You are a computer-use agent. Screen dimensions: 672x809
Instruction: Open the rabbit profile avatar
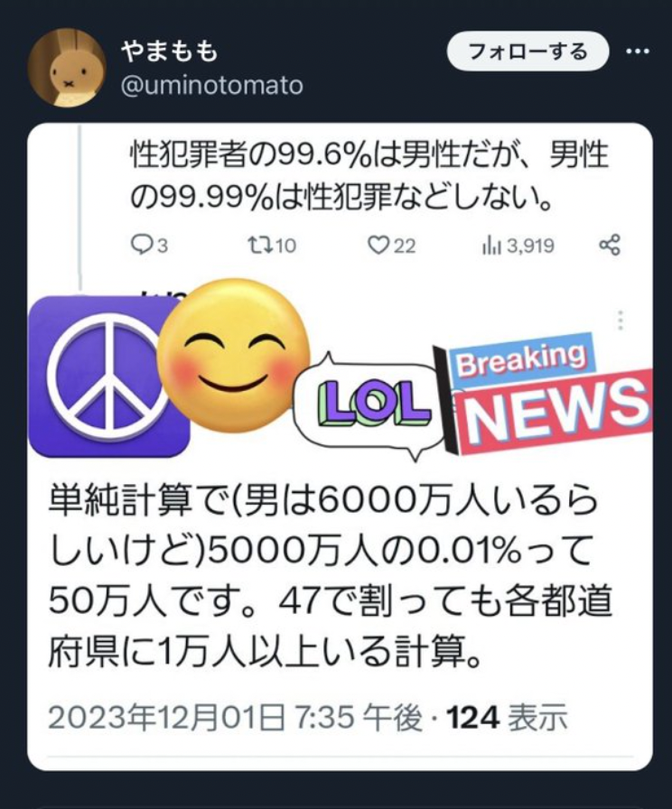tap(67, 68)
